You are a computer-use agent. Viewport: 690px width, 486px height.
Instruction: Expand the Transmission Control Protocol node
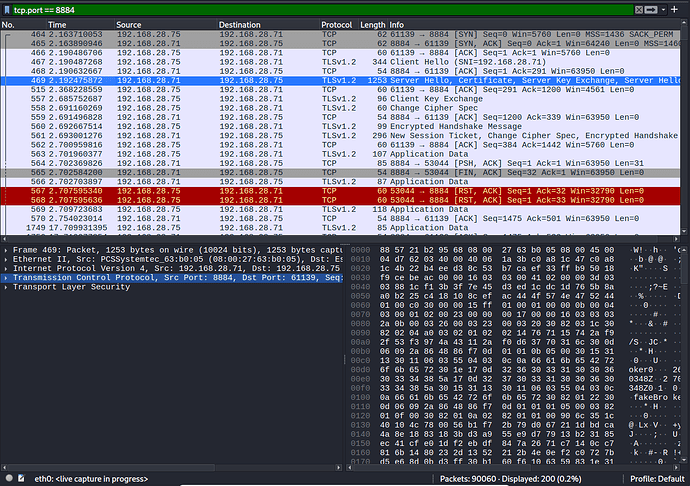tap(6, 278)
